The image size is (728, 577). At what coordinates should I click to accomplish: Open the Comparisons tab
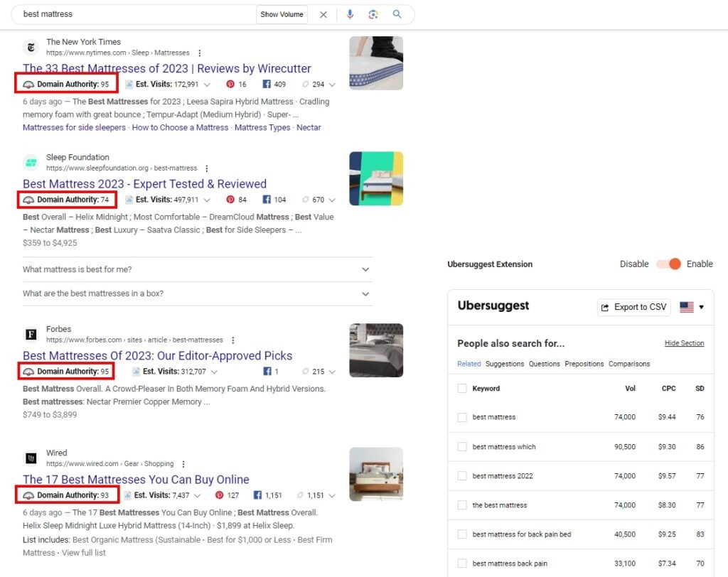[629, 364]
